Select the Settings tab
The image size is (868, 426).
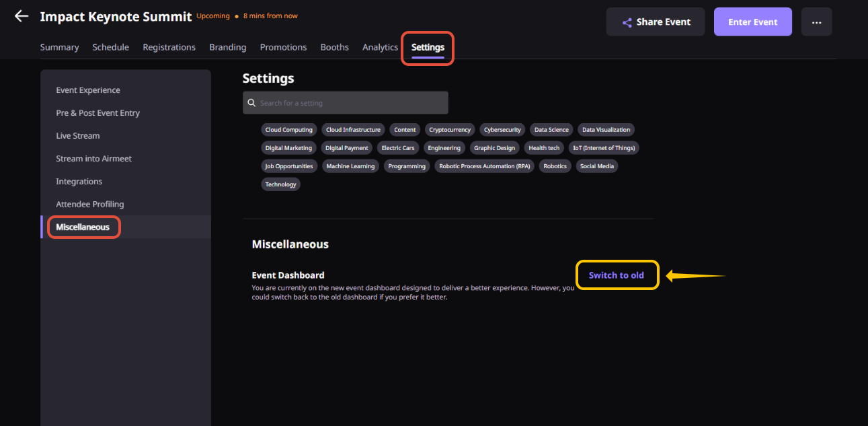[428, 48]
